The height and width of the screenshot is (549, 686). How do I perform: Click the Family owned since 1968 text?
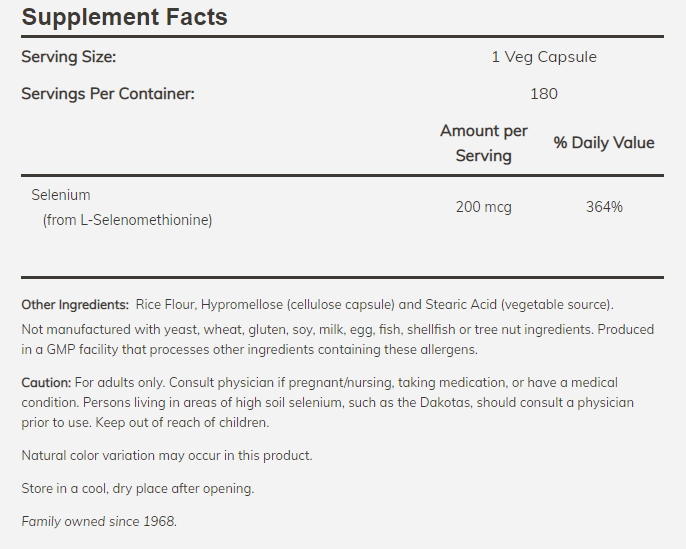coord(99,521)
